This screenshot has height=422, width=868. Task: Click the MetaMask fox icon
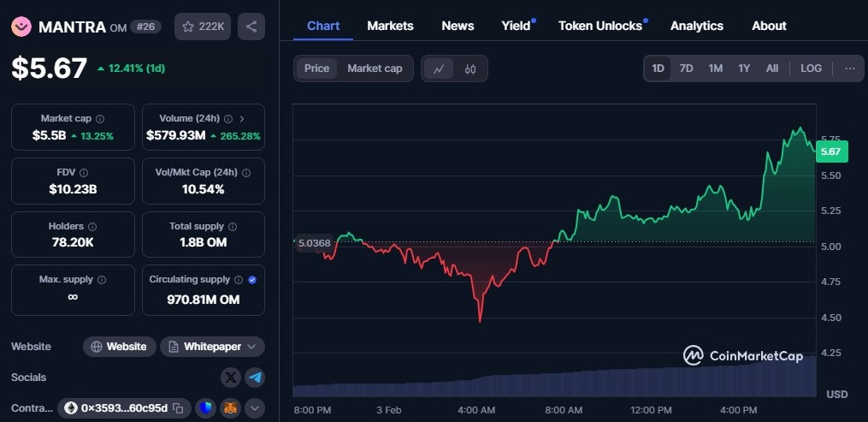click(x=230, y=408)
